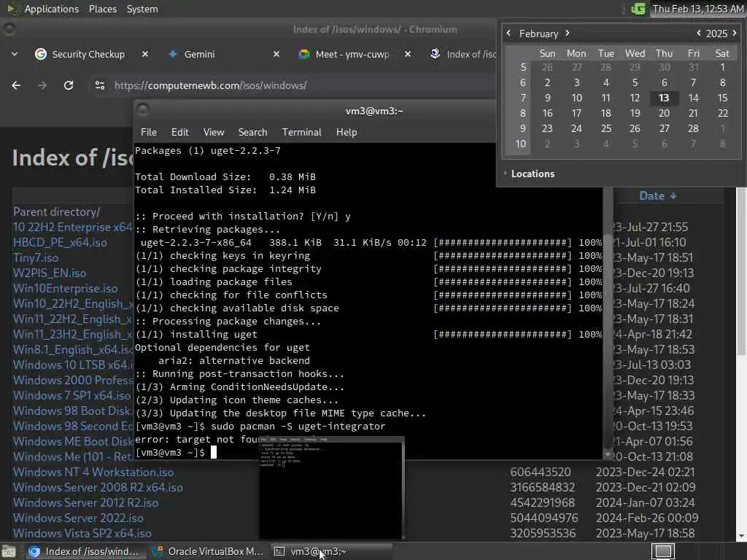Go to next year after 2025

[x=735, y=34]
